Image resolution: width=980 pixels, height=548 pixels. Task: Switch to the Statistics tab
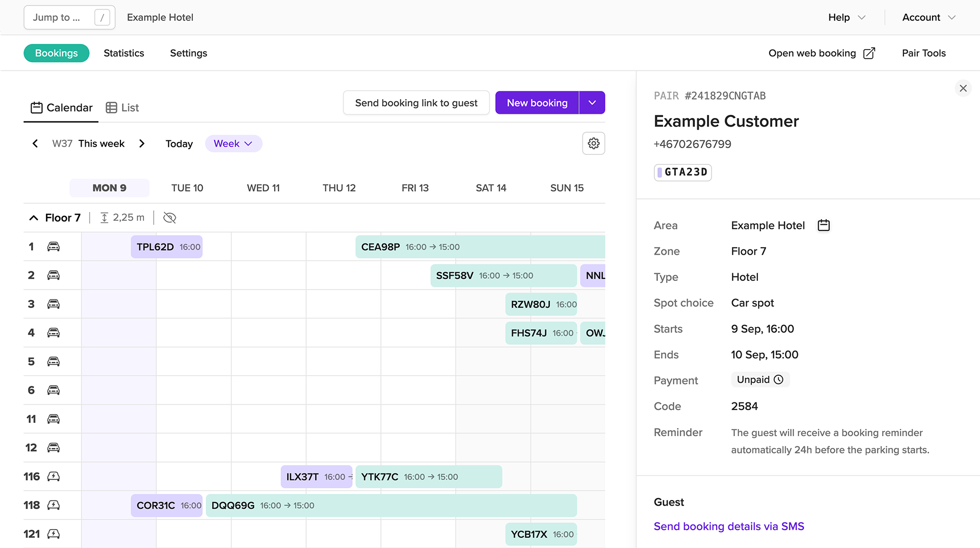[124, 53]
